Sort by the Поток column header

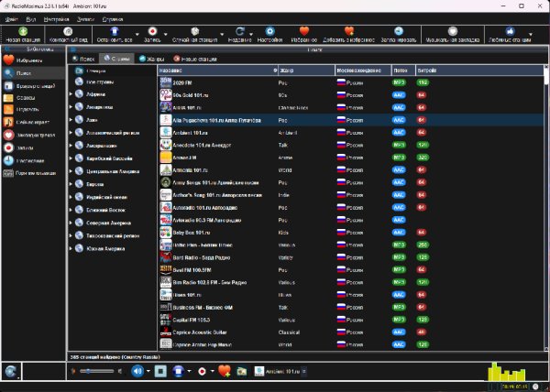(403, 71)
